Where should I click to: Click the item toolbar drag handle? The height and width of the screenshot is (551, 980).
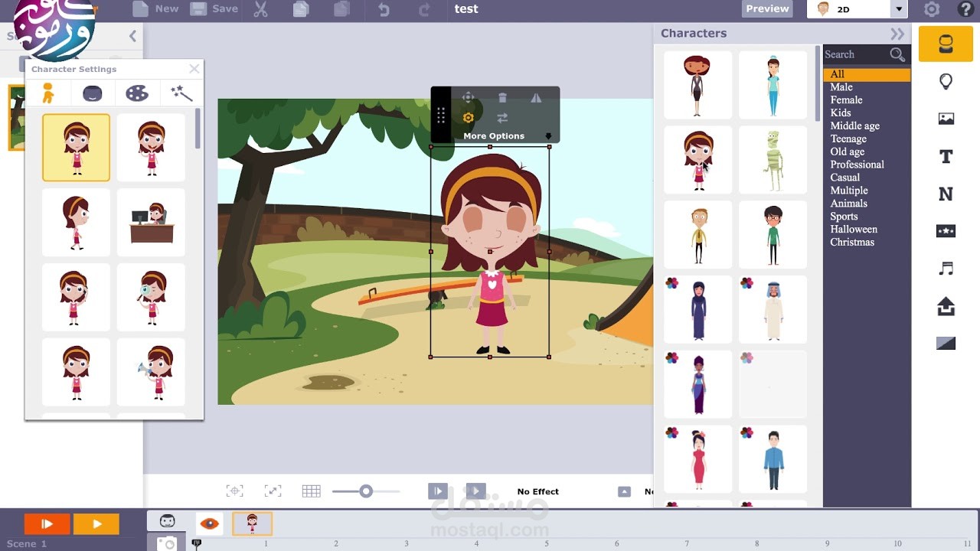(441, 115)
